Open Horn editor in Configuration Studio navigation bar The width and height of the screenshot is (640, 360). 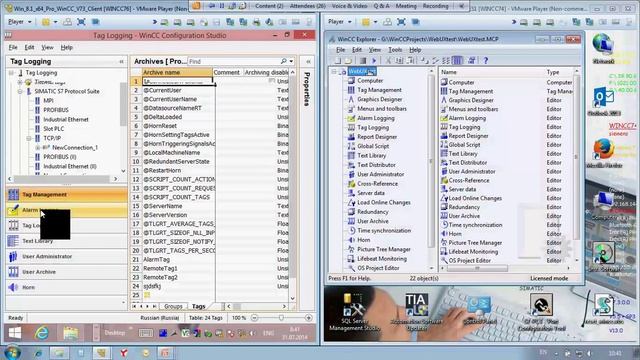pos(67,287)
